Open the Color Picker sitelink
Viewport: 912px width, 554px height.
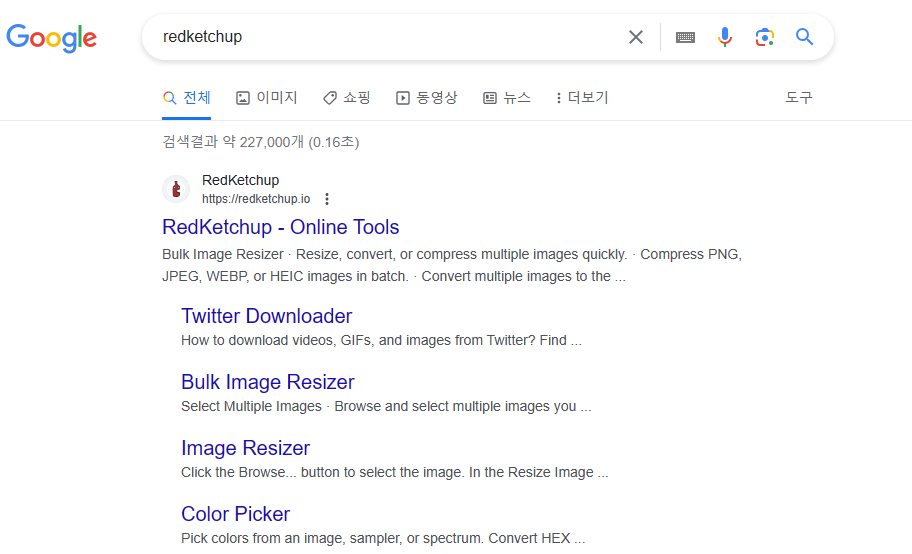pyautogui.click(x=235, y=514)
